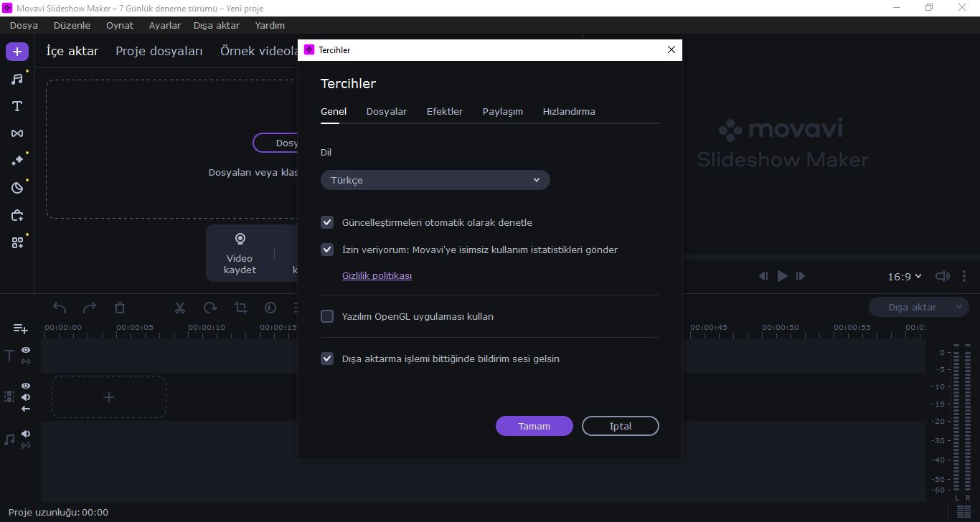Click the Undo arrow in the timeline toolbar
Viewport: 980px width, 522px height.
[x=60, y=308]
